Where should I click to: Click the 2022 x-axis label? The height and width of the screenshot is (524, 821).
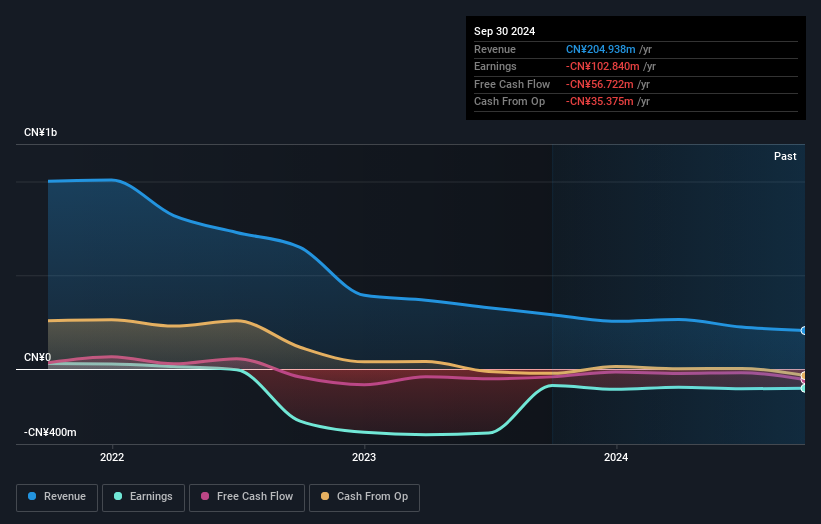[x=112, y=458]
